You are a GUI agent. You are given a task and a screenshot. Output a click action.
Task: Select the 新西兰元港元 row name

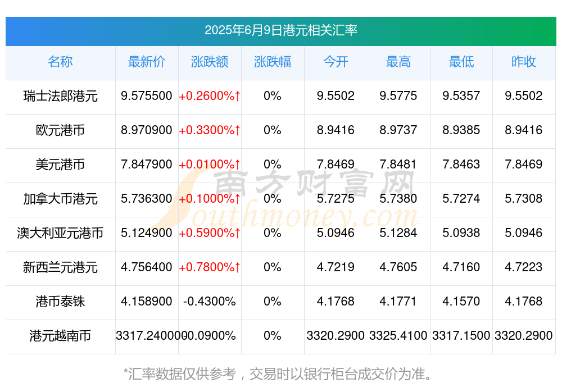60,268
